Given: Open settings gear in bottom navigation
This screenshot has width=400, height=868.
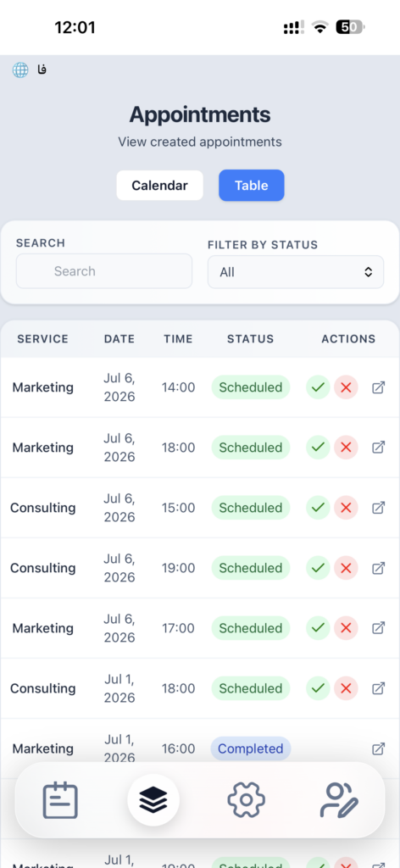Looking at the screenshot, I should (x=247, y=800).
